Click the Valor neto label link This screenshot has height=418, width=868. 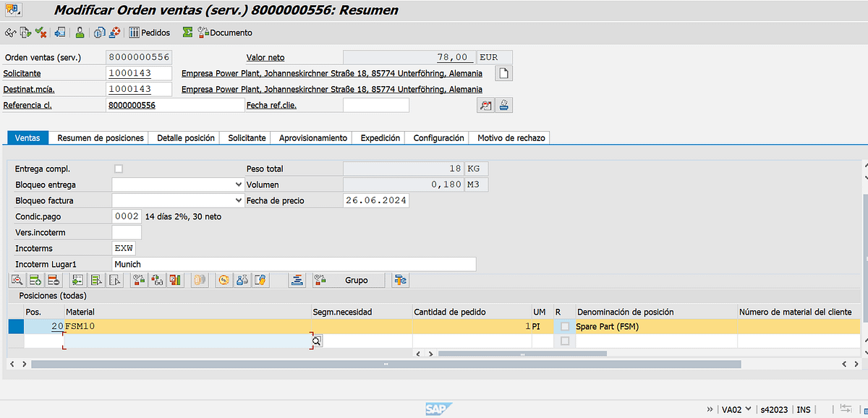coord(265,57)
